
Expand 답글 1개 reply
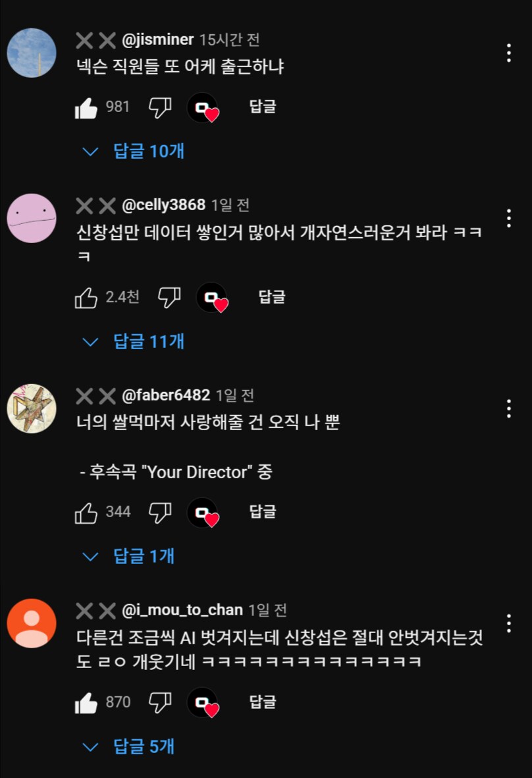point(129,556)
